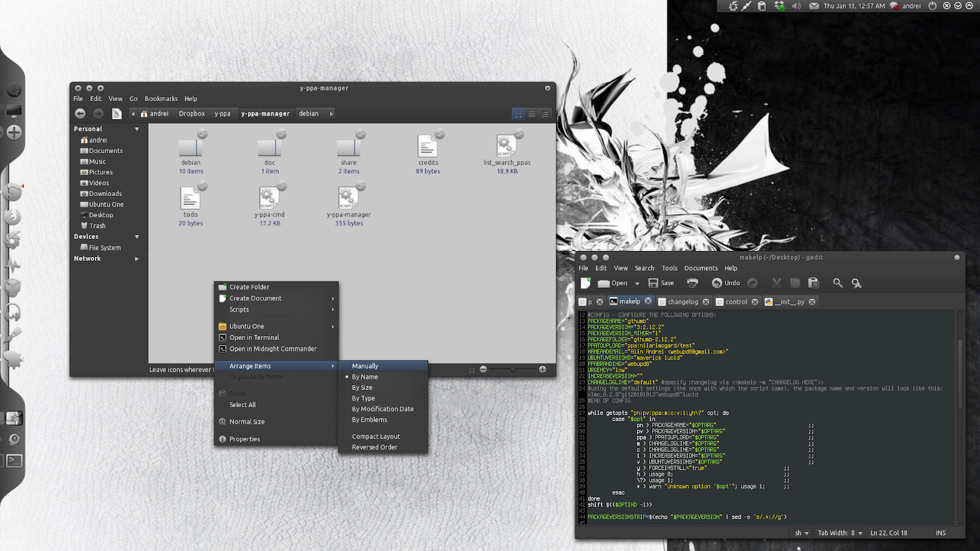Create a new document in gedit
Viewport: 980px width, 551px height.
click(586, 283)
